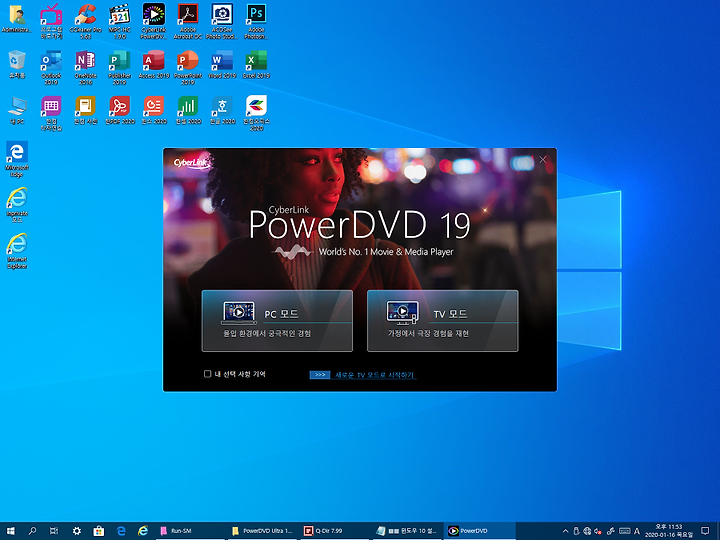
Task: Open Settings gear in the taskbar
Action: pos(76,531)
